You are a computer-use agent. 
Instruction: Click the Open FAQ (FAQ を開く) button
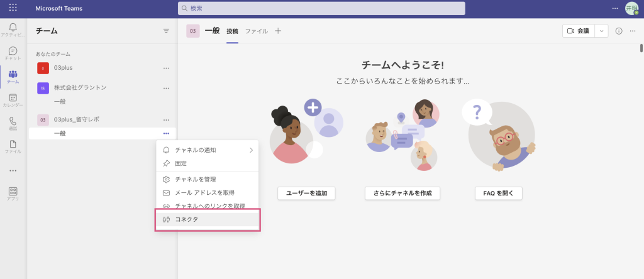[498, 193]
